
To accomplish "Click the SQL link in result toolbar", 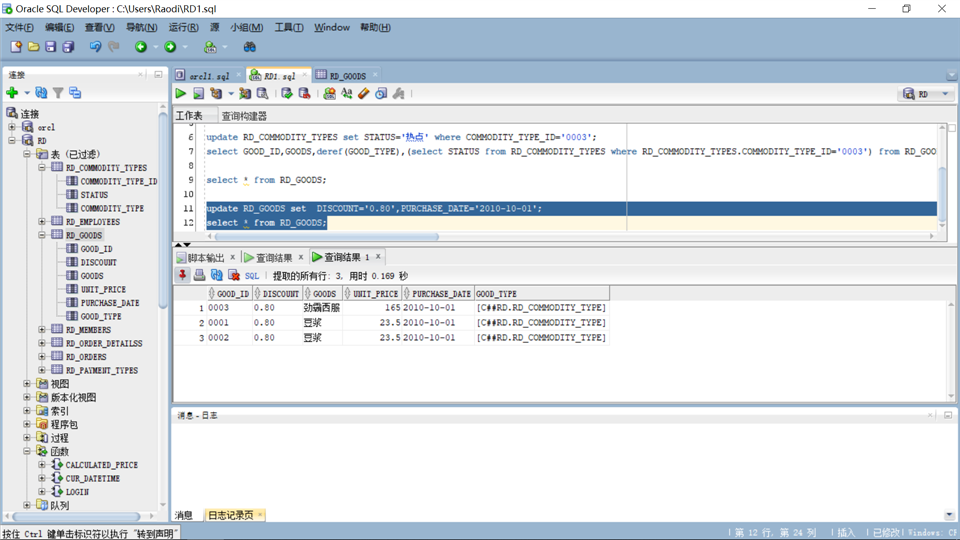I will click(252, 276).
